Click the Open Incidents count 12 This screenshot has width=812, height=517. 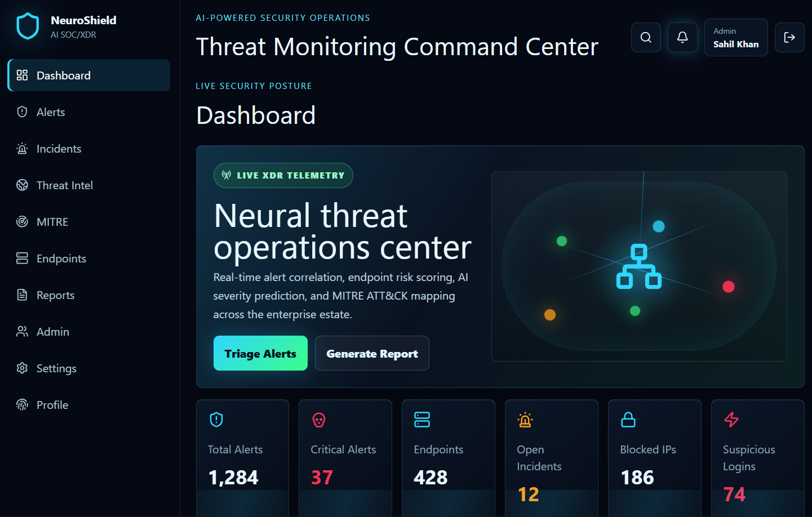point(529,494)
